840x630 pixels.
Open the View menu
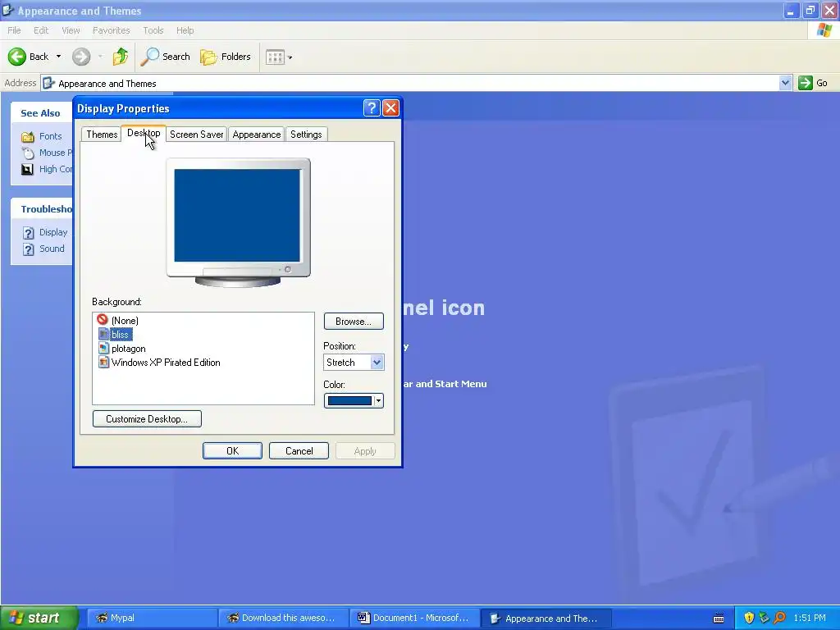click(x=71, y=30)
